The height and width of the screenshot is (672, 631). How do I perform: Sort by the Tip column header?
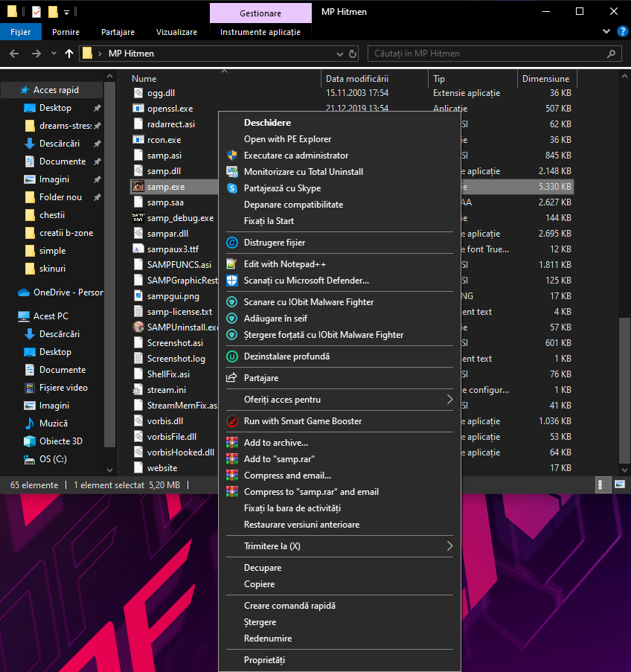click(473, 78)
